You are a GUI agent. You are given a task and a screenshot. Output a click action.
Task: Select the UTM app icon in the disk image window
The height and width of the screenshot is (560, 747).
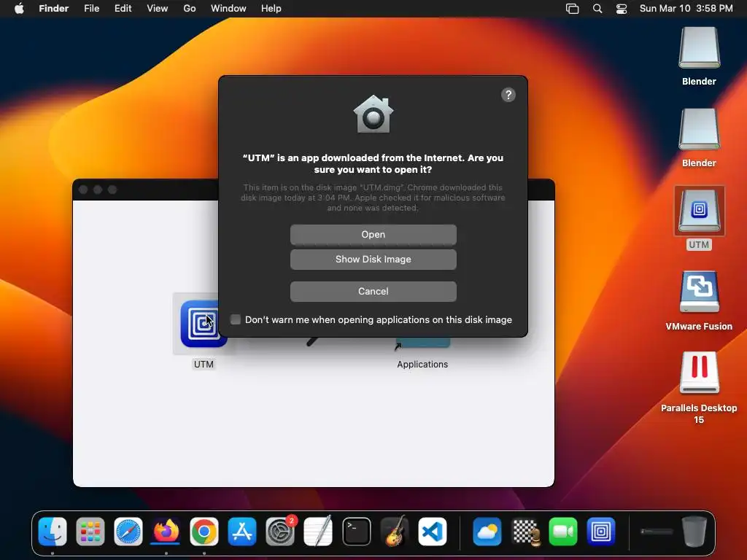[x=204, y=324]
